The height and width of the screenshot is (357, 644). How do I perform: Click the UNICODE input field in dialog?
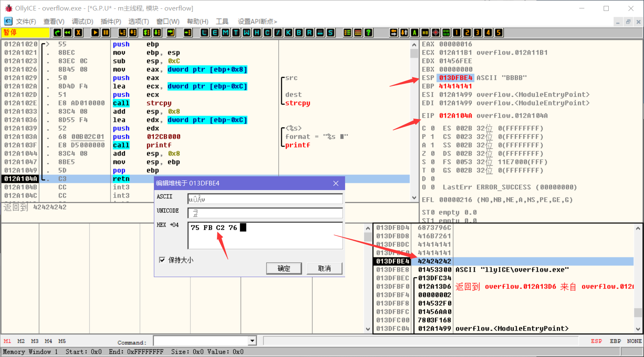(265, 213)
